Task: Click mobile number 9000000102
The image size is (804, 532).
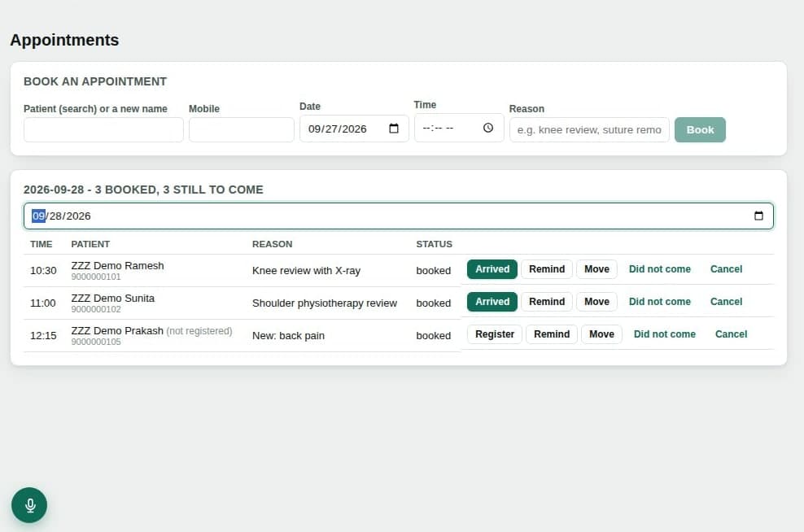Action: pyautogui.click(x=96, y=309)
